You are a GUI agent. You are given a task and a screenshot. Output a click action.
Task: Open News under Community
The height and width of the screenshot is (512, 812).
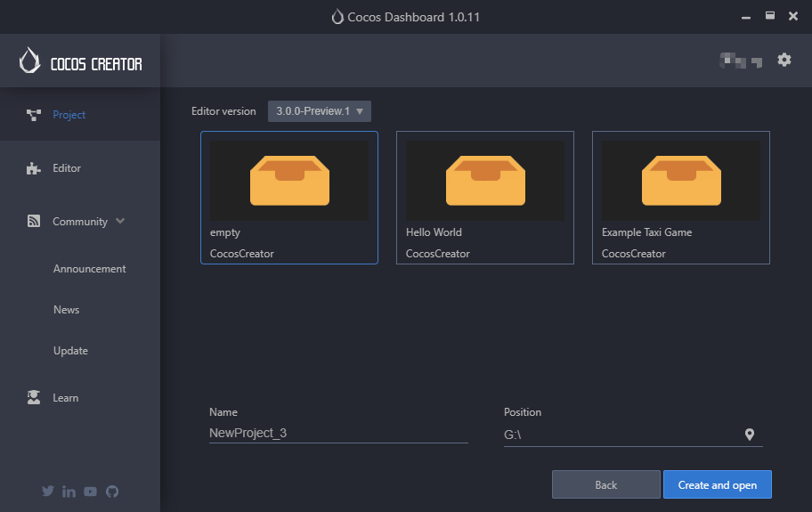pos(66,310)
